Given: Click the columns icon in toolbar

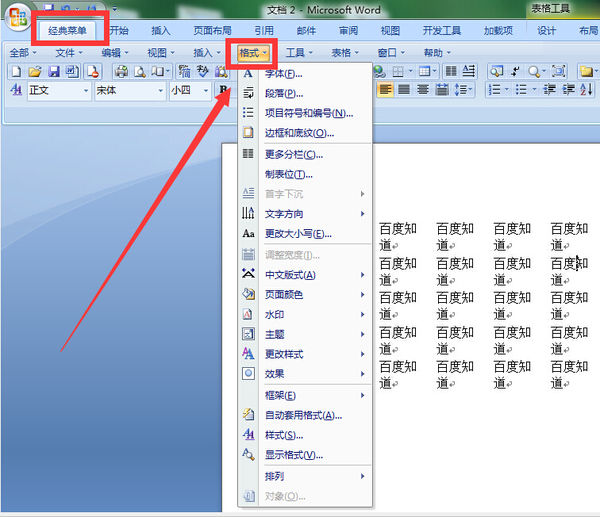Looking at the screenshot, I should (451, 71).
